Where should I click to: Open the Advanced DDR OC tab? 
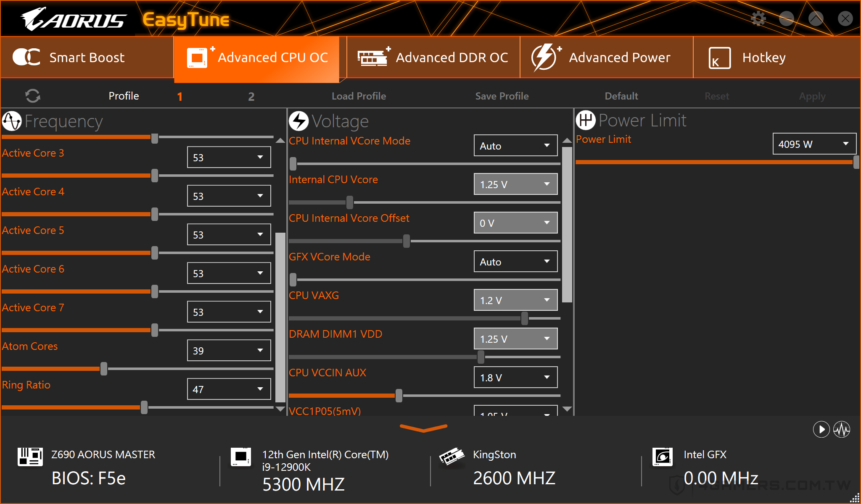[x=433, y=57]
